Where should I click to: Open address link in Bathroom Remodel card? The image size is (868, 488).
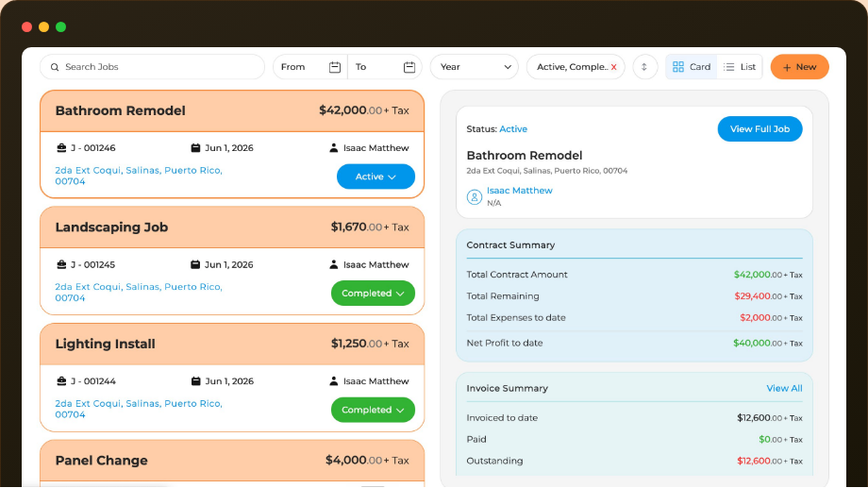(139, 176)
